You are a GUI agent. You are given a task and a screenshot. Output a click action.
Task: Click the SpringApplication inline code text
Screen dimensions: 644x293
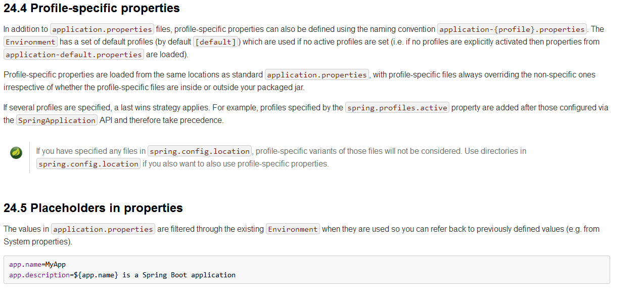click(x=57, y=120)
